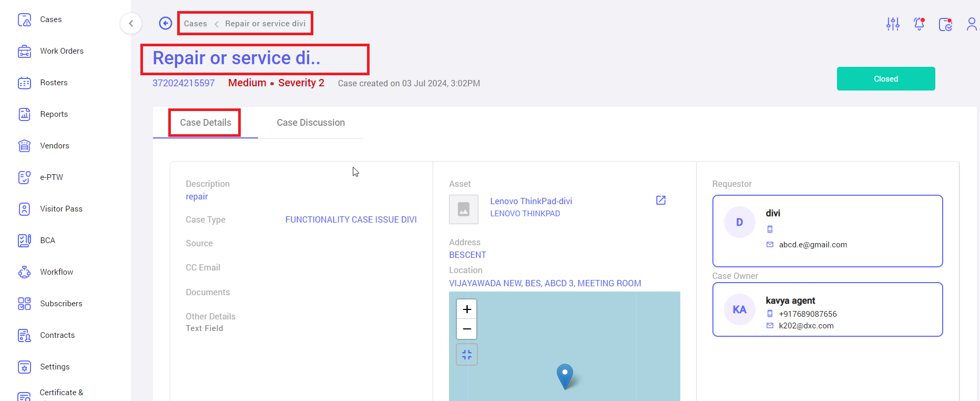Viewport: 980px width, 401px height.
Task: Select Work Orders in the sidebar
Action: (x=62, y=51)
